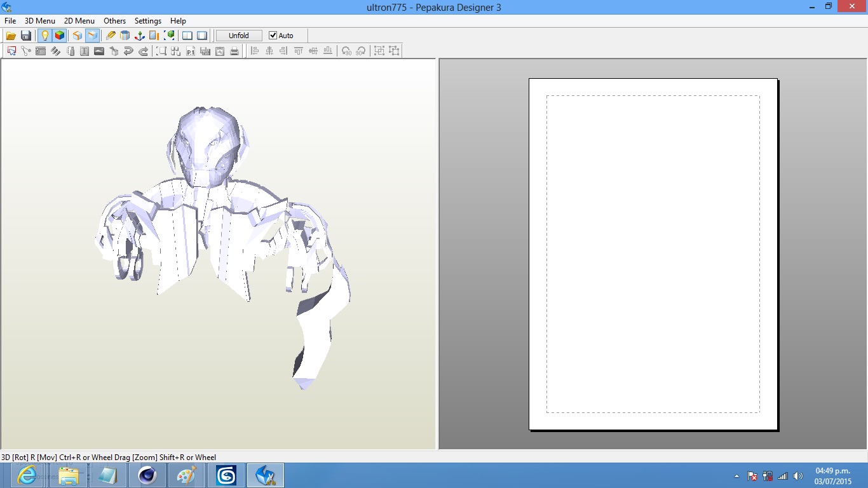
Task: Click the Unfold button
Action: tap(239, 36)
